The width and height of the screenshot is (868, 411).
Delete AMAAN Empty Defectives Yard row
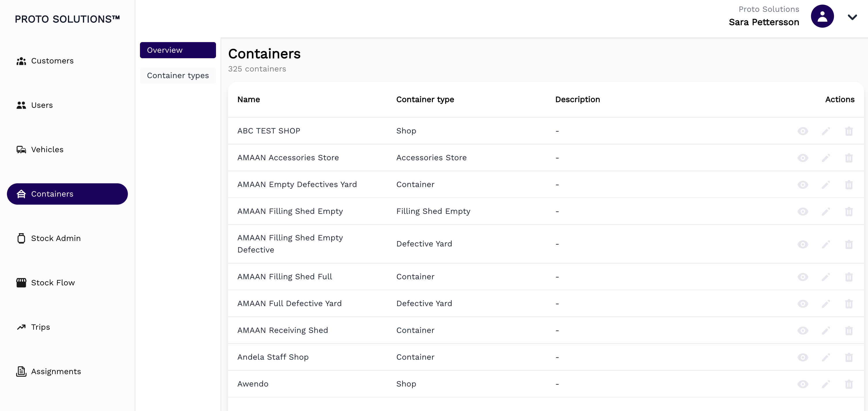849,184
